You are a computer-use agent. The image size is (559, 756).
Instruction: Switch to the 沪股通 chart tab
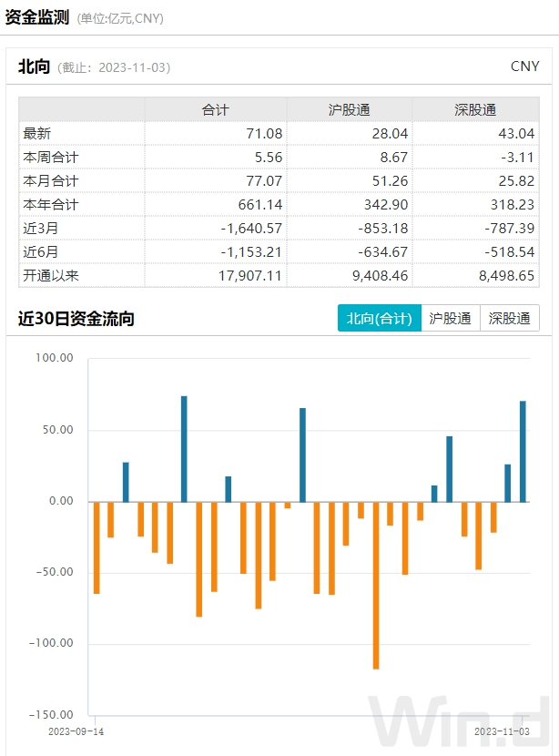click(x=450, y=318)
